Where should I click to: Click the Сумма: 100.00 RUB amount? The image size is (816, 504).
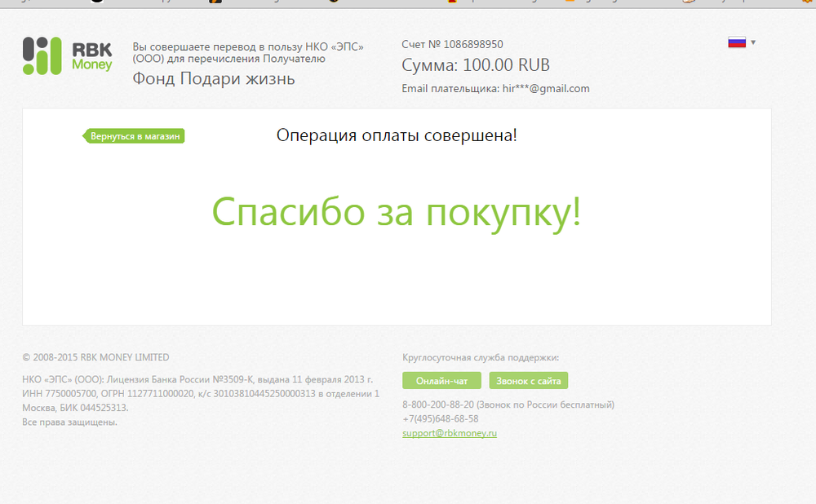476,65
